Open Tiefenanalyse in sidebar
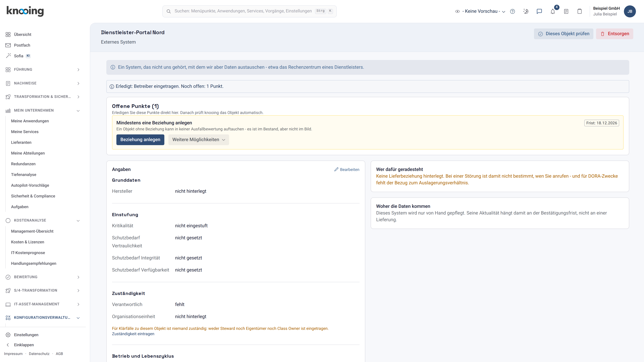The image size is (644, 362). click(23, 175)
